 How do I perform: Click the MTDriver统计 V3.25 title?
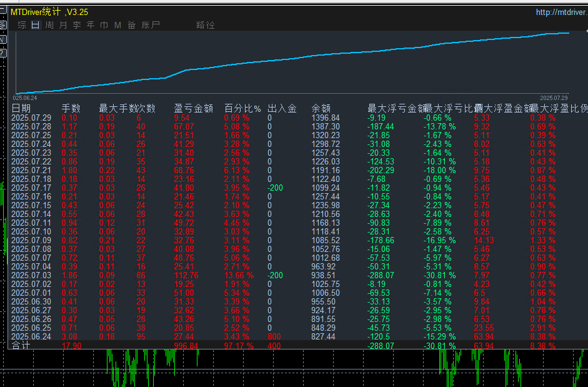point(49,12)
